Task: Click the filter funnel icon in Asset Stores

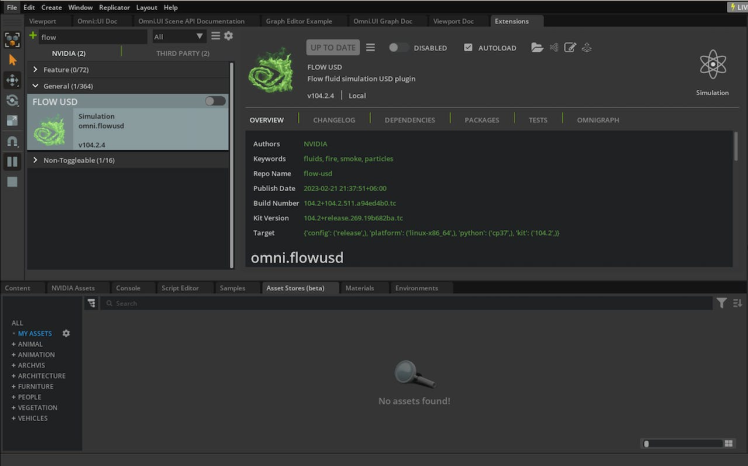Action: [x=721, y=303]
